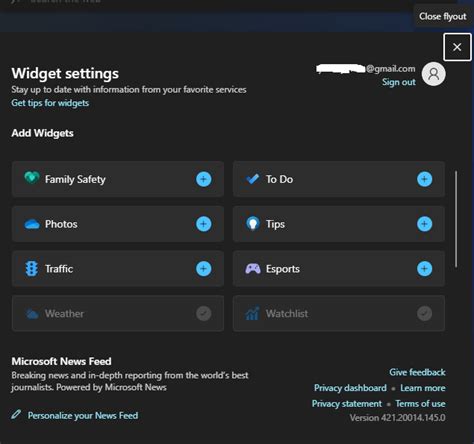
Task: Open the Terms of use link
Action: tap(420, 404)
